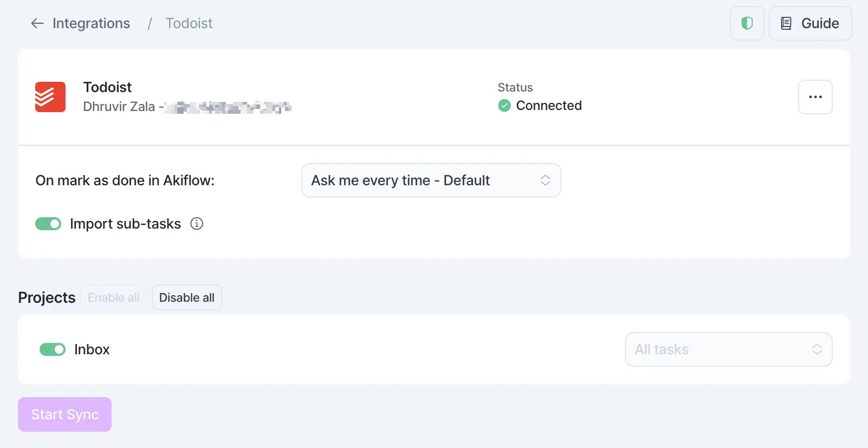The height and width of the screenshot is (448, 868).
Task: Click the Todoist breadcrumb label
Action: tap(189, 23)
